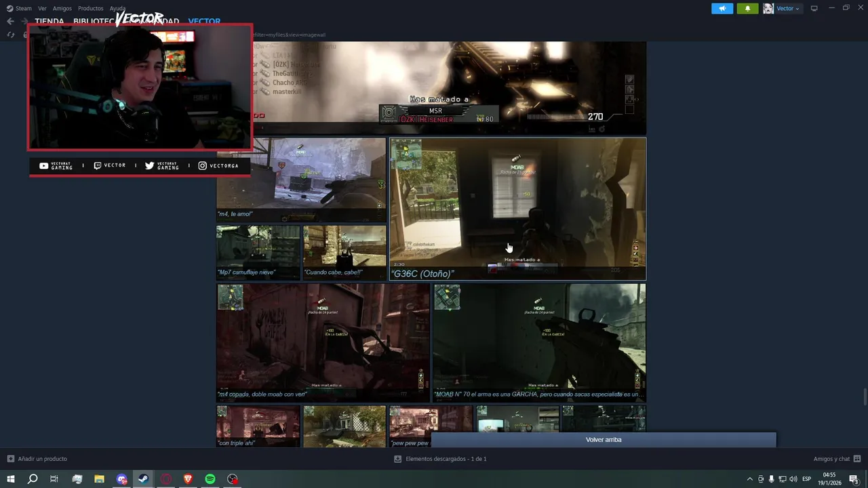Click the Vector profile avatar
Viewport: 868px width, 488px height.
coord(768,8)
